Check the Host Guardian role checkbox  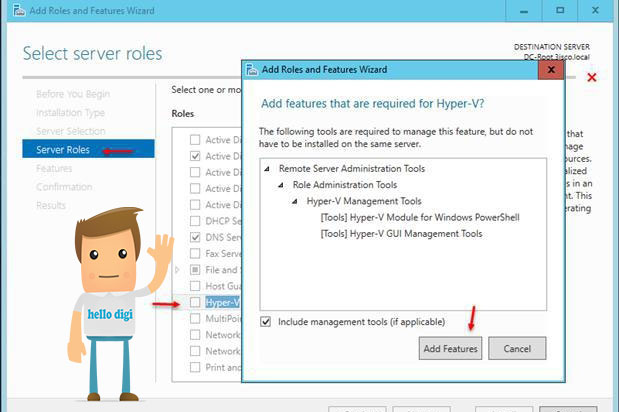[x=195, y=286]
